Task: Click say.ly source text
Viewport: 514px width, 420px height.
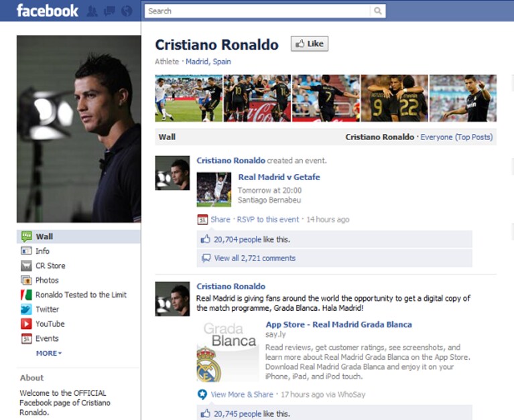Action: [x=275, y=334]
